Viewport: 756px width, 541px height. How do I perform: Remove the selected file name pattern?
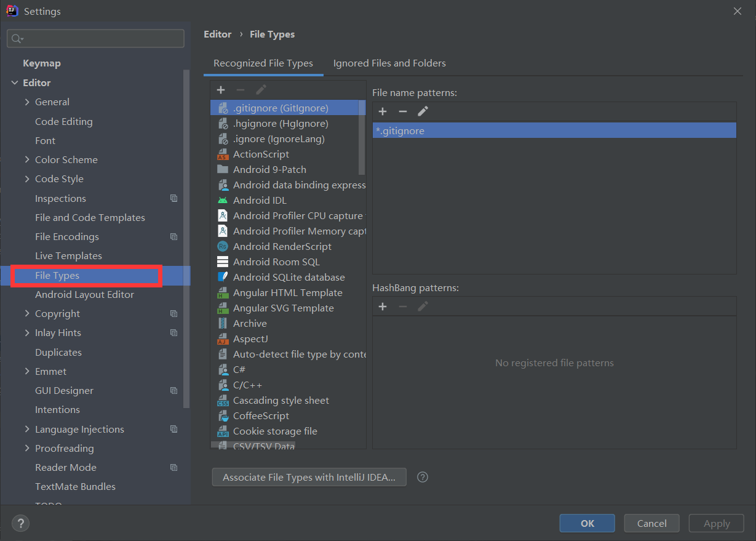403,111
